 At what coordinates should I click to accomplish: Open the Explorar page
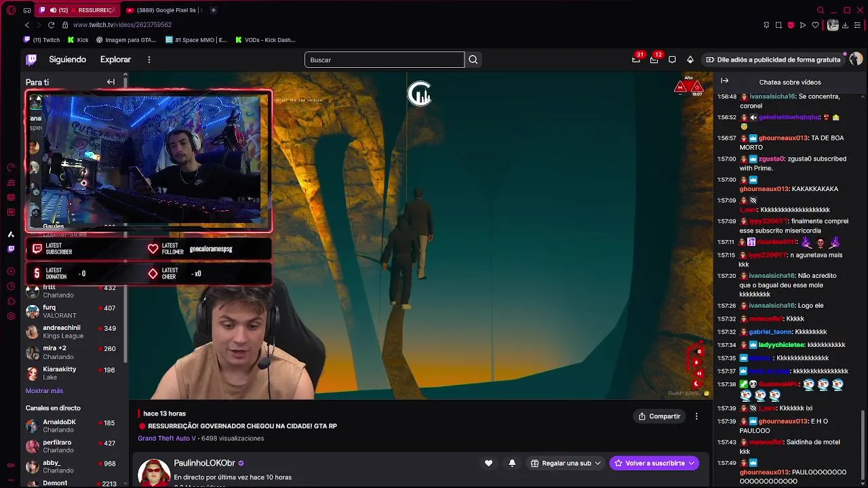tap(115, 60)
